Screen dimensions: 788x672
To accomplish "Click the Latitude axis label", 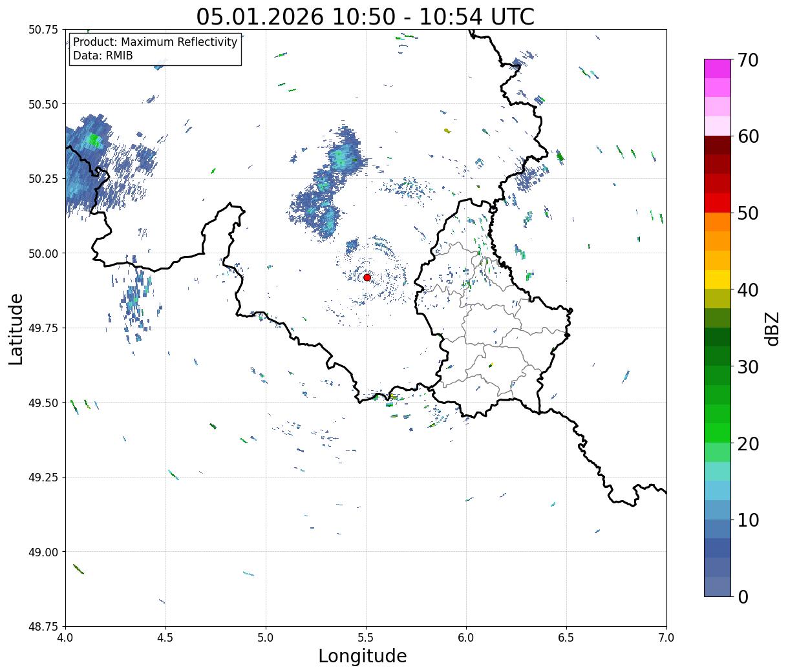I will click(16, 328).
